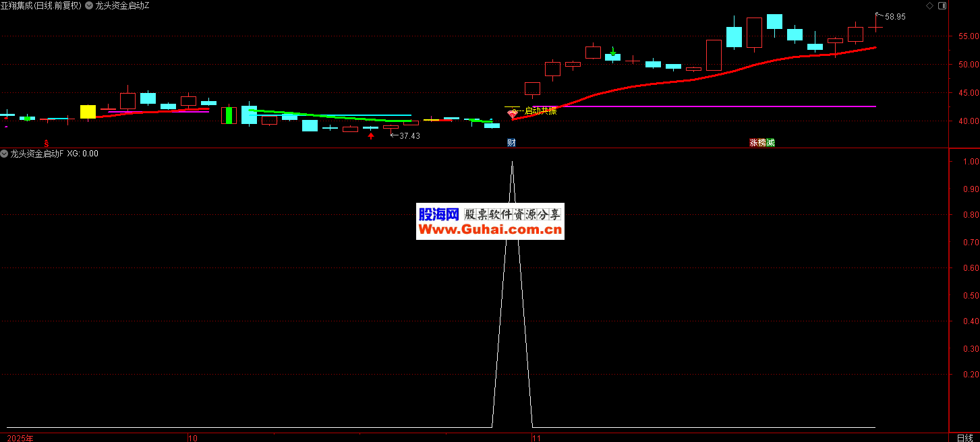Click the red gem icon by 启动共振
The width and height of the screenshot is (980, 442).
tap(512, 115)
